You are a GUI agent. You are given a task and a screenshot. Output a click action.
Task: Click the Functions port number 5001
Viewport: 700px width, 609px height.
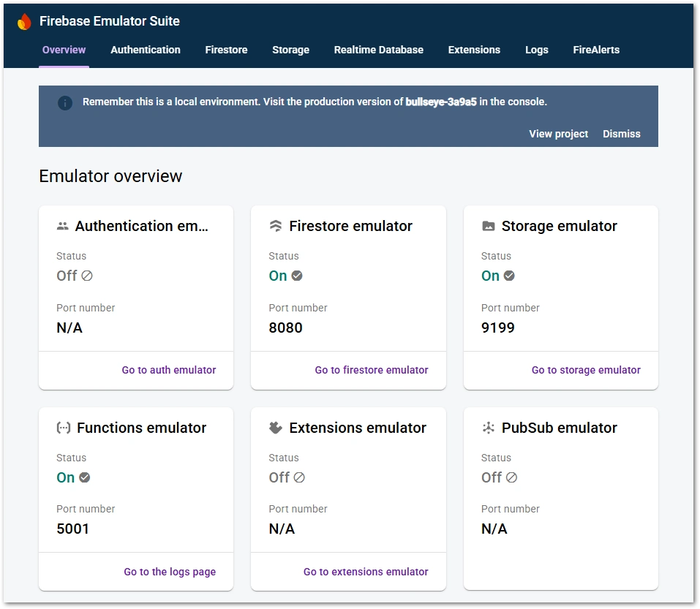tap(72, 529)
